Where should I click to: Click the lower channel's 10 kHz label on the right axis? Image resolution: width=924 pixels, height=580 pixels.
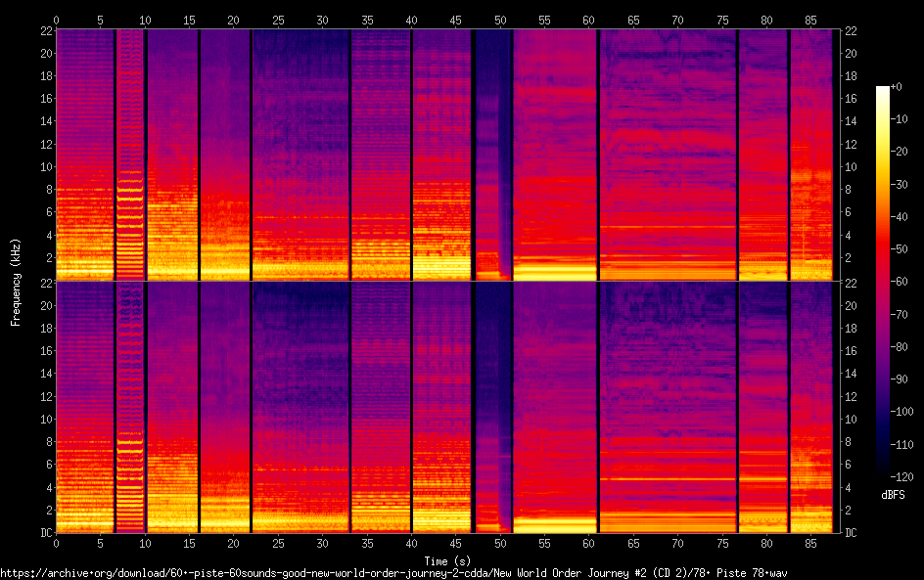[x=852, y=419]
